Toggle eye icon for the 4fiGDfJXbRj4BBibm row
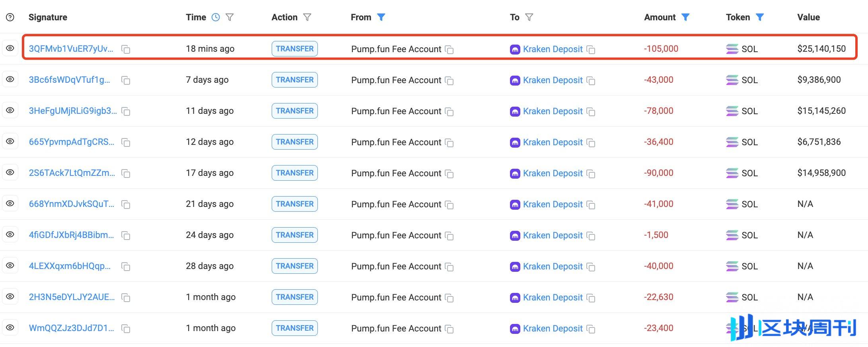This screenshot has height=347, width=868. (x=10, y=234)
